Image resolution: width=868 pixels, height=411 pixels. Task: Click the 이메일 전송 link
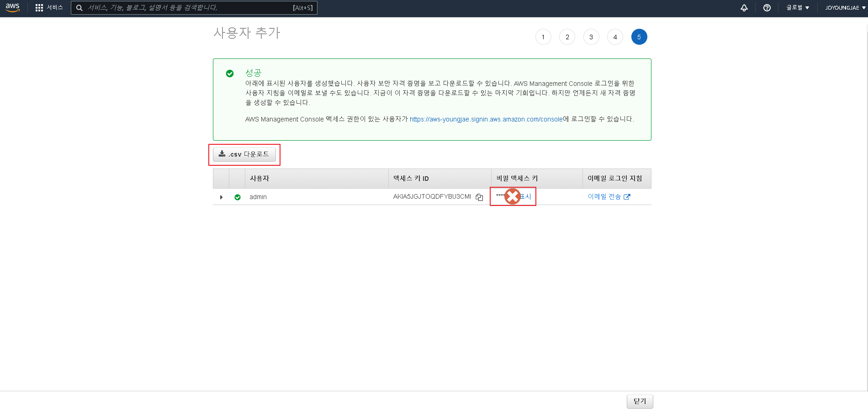point(609,197)
